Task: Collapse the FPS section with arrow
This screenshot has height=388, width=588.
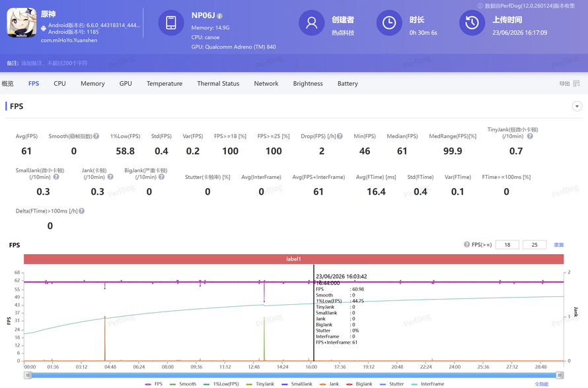Action: pyautogui.click(x=577, y=106)
